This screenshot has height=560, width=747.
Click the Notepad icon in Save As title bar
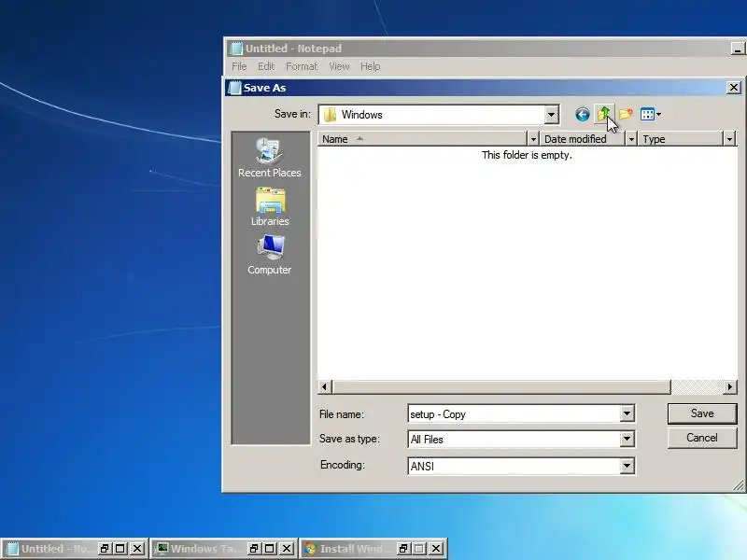[x=234, y=88]
